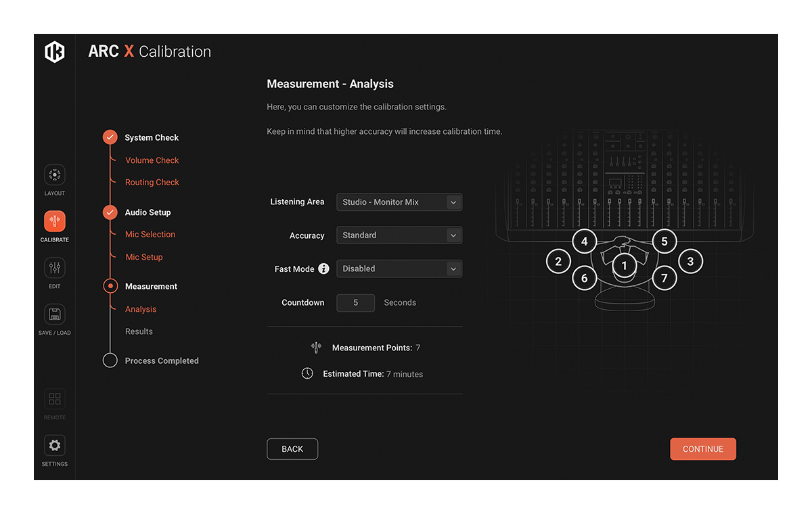Select measurement position 5 circle
The width and height of the screenshot is (812, 514).
(x=664, y=241)
